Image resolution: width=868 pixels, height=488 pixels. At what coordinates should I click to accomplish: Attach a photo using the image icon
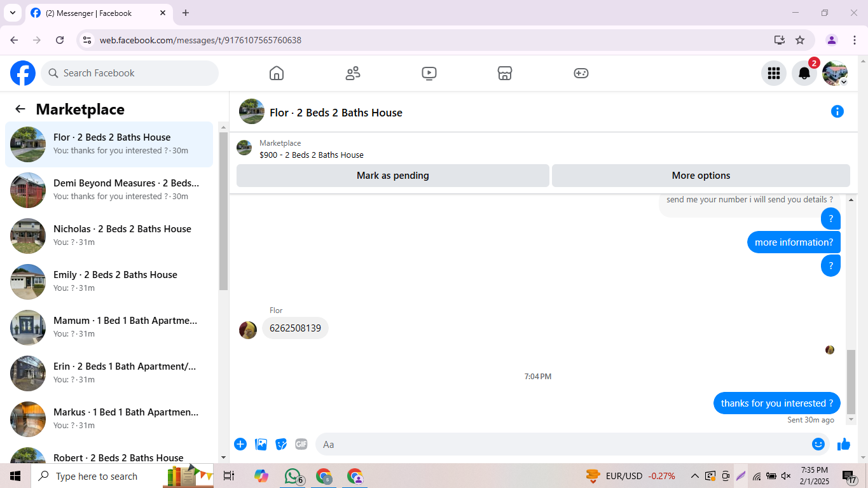click(x=261, y=444)
